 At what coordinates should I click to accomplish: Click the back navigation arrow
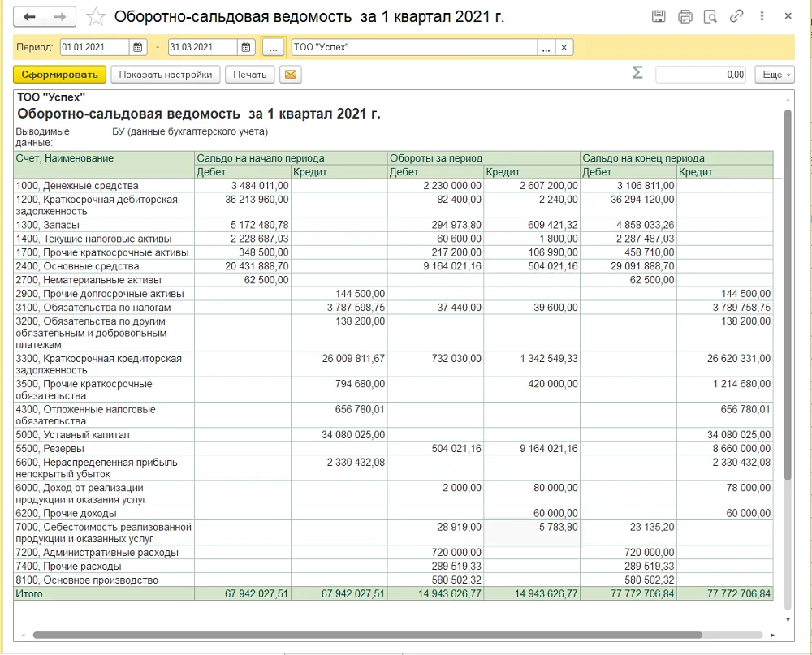click(x=29, y=17)
